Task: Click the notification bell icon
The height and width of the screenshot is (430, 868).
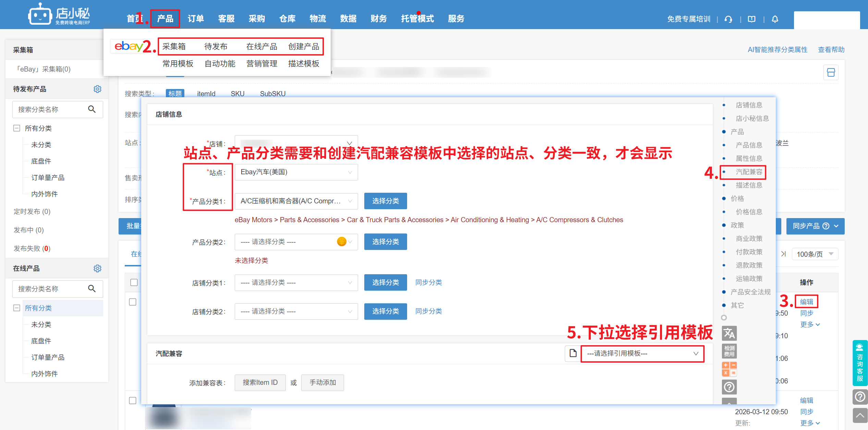Action: pos(775,19)
